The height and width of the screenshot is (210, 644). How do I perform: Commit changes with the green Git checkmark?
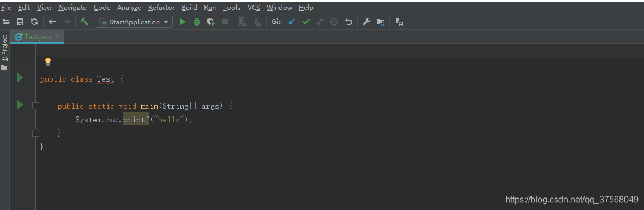click(x=306, y=22)
